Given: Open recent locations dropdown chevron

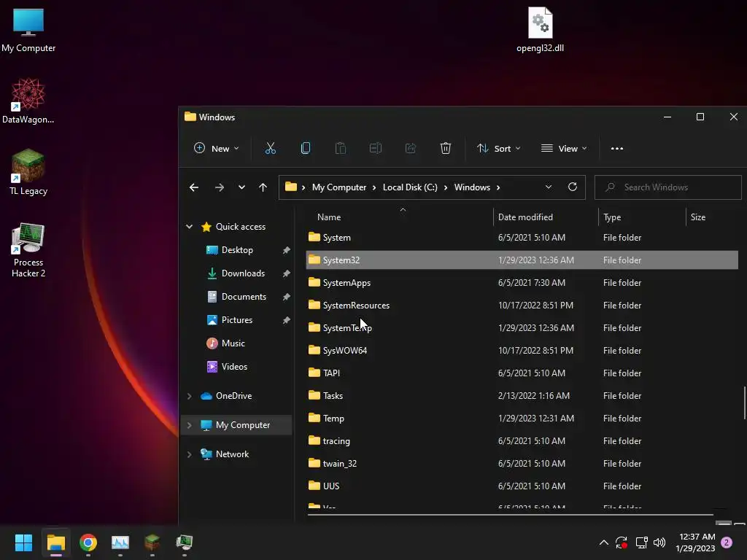Looking at the screenshot, I should [242, 187].
